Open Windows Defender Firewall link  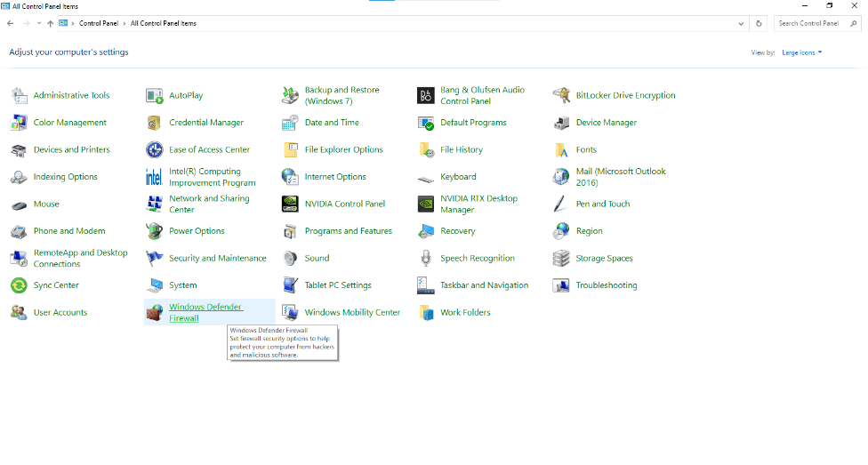coord(205,312)
